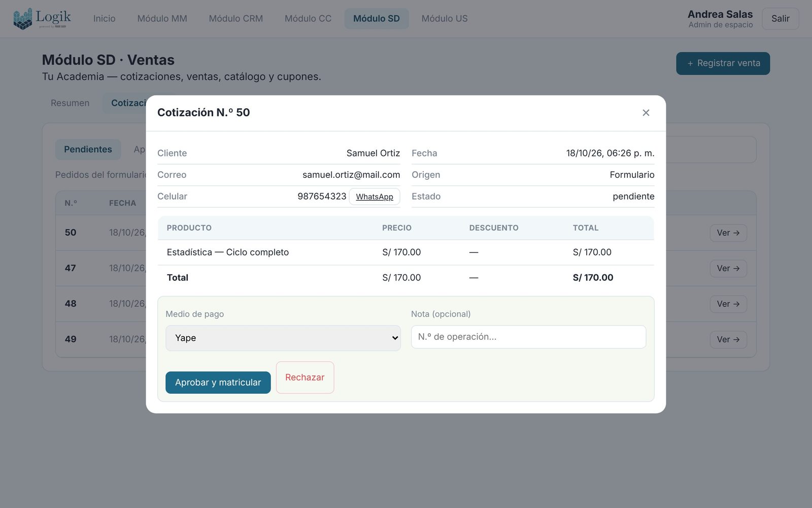Click the PRODUCTO column header
This screenshot has height=508, width=812.
[189, 228]
